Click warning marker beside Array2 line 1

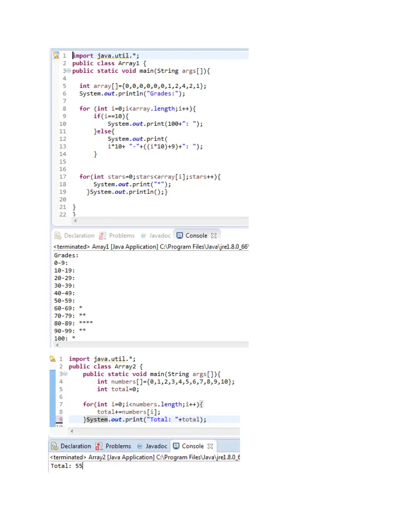click(x=53, y=359)
